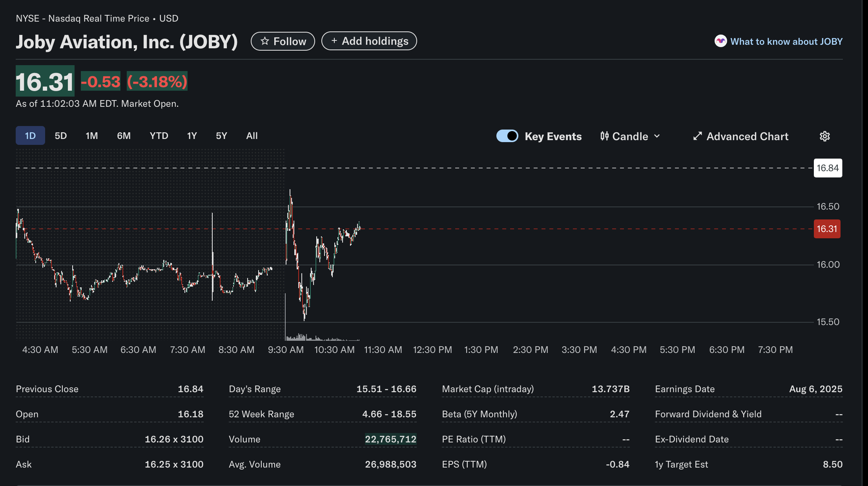
Task: Toggle the Key Events switch off
Action: coord(507,136)
